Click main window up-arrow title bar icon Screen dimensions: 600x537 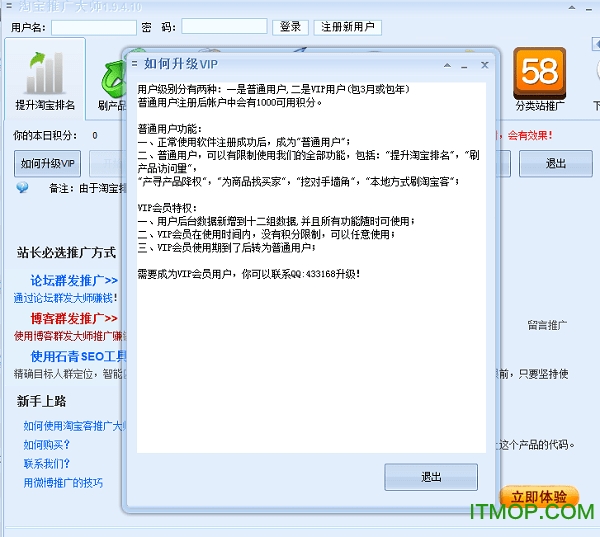(x=572, y=7)
